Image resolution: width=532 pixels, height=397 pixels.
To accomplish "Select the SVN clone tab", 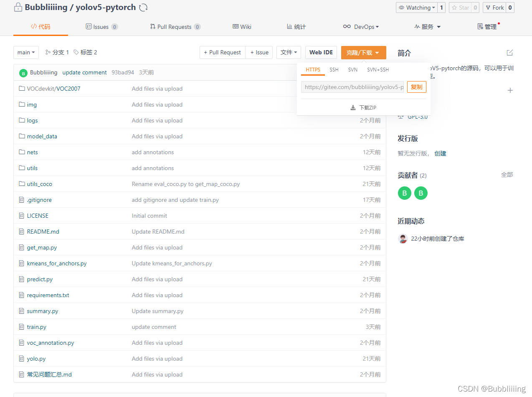I will (x=353, y=70).
